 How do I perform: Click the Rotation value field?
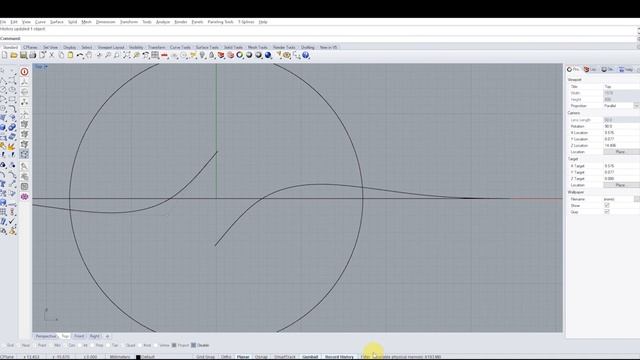coord(621,127)
